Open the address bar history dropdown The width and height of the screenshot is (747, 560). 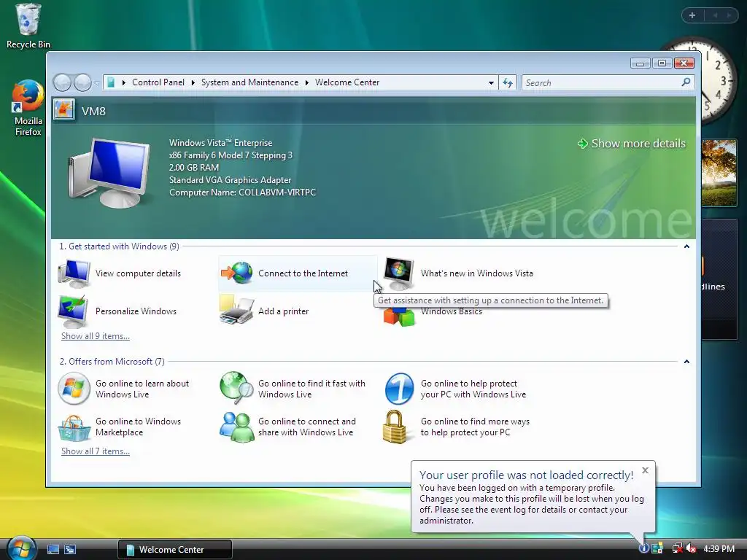(491, 83)
